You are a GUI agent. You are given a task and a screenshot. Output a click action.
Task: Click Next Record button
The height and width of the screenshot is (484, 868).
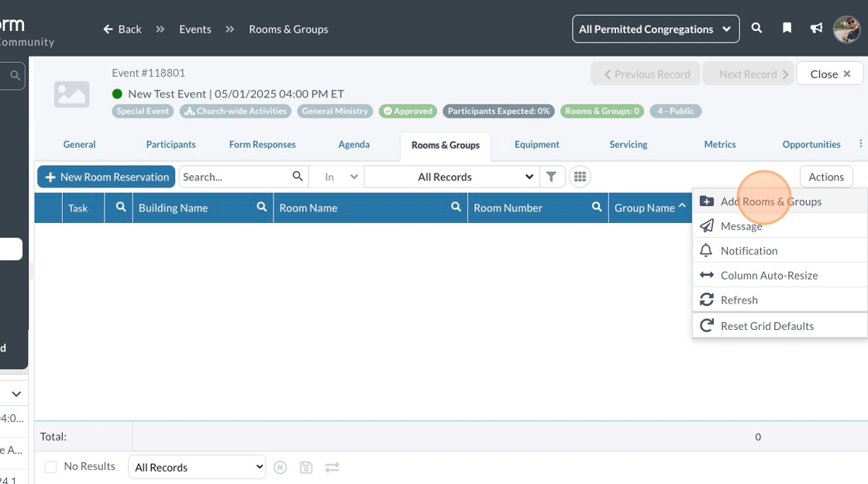click(748, 74)
